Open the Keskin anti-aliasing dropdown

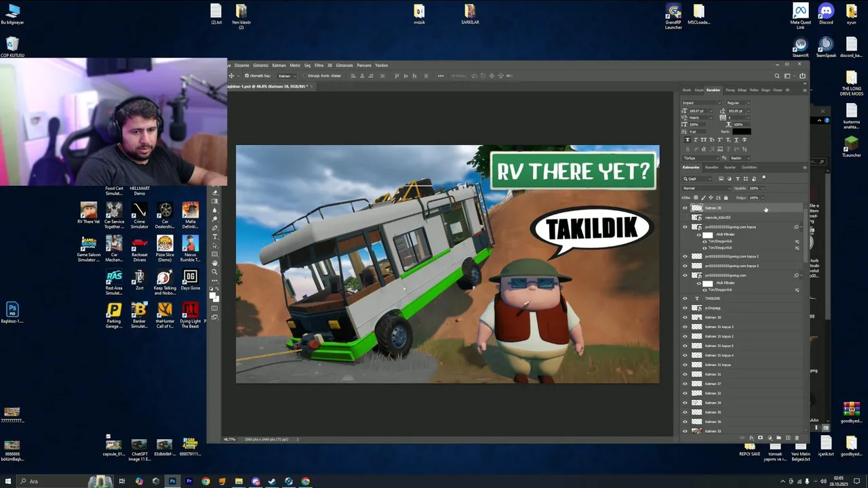point(740,158)
